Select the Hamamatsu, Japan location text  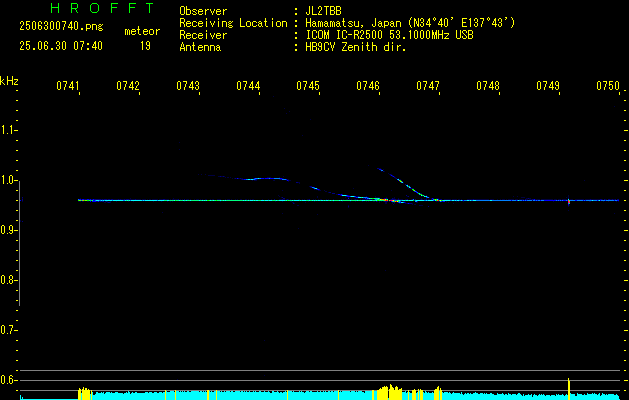pyautogui.click(x=410, y=23)
